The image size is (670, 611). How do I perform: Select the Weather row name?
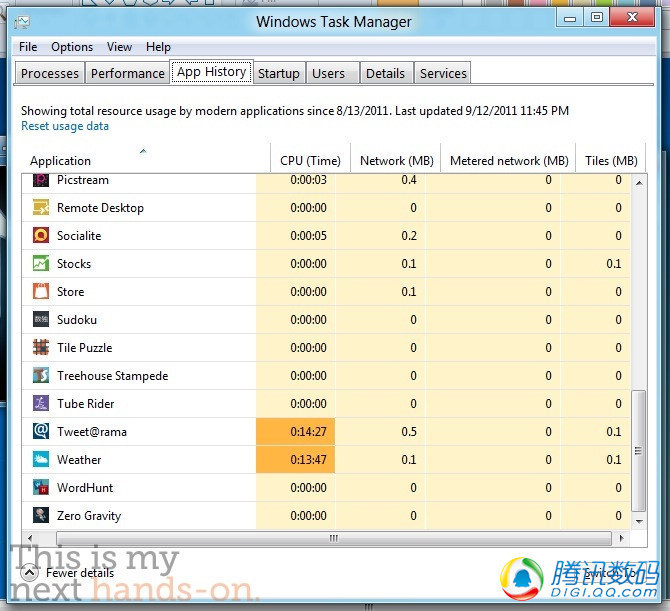(79, 459)
